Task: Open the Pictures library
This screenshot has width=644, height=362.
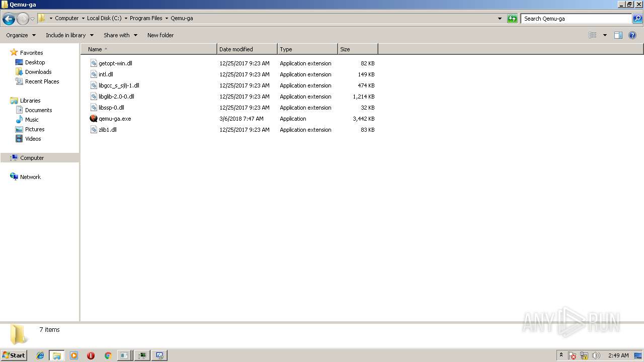Action: click(35, 129)
